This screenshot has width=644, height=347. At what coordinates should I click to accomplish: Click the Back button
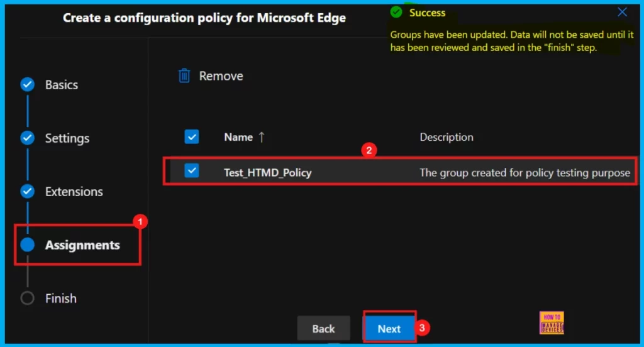tap(324, 329)
